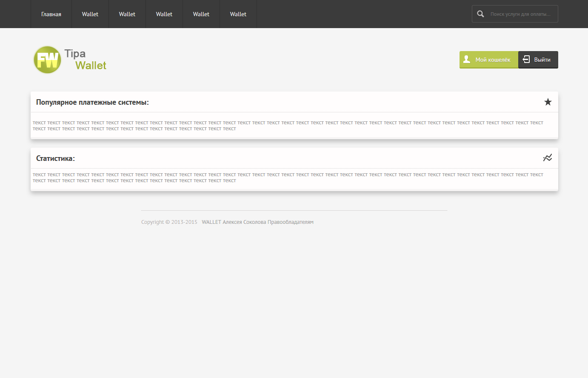Open the last Wallet item in navigation bar
Screen dimensions: 588x378
[x=238, y=14]
